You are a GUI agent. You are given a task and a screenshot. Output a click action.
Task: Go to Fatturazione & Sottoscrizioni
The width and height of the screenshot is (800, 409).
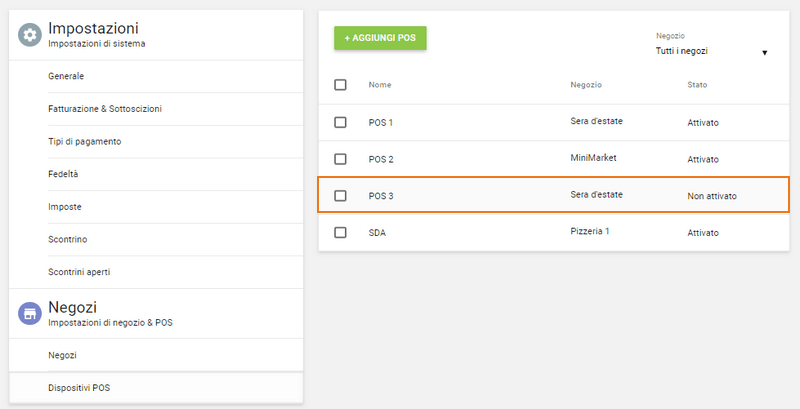(x=105, y=109)
